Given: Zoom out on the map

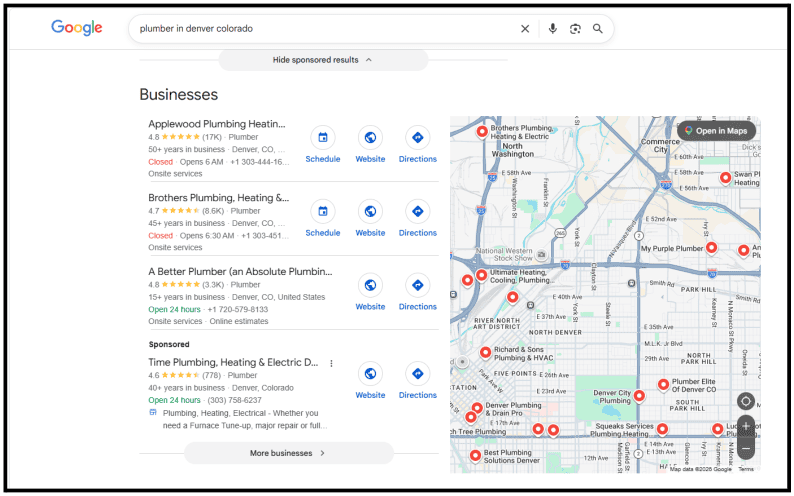Looking at the screenshot, I should [746, 448].
